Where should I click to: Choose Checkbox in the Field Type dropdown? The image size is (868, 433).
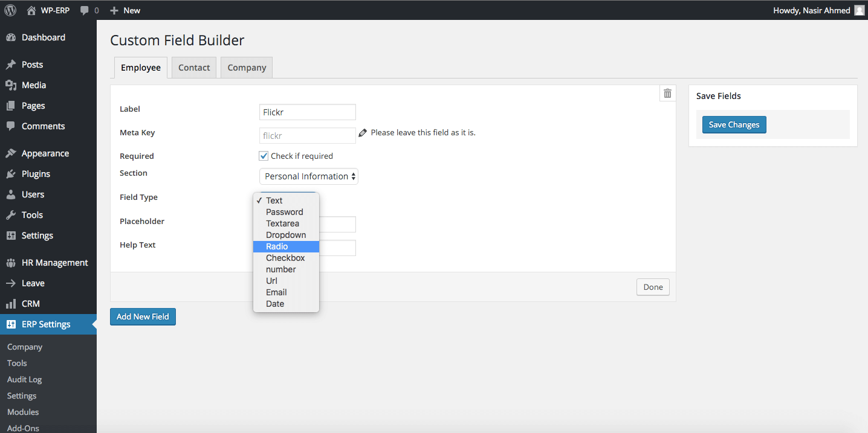[x=285, y=257]
